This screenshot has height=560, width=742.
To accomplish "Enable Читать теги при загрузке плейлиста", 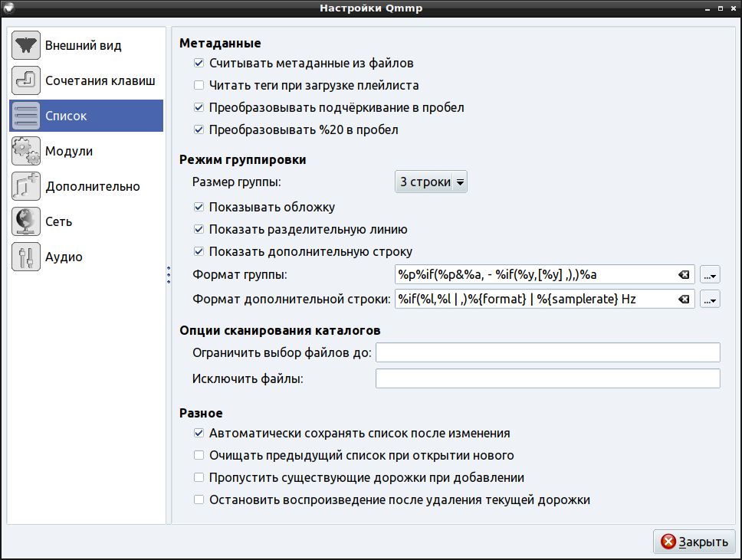I will [x=199, y=86].
